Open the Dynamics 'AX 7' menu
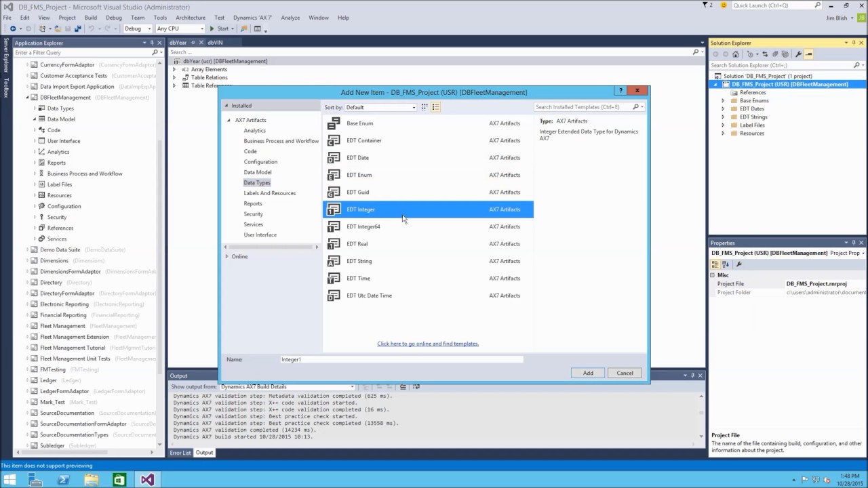 click(x=252, y=18)
